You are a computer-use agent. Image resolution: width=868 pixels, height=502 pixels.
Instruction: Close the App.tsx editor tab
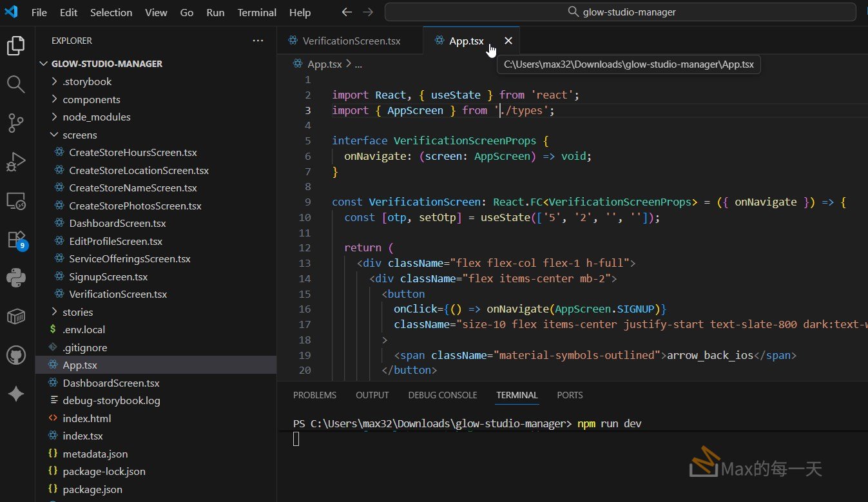[x=508, y=41]
